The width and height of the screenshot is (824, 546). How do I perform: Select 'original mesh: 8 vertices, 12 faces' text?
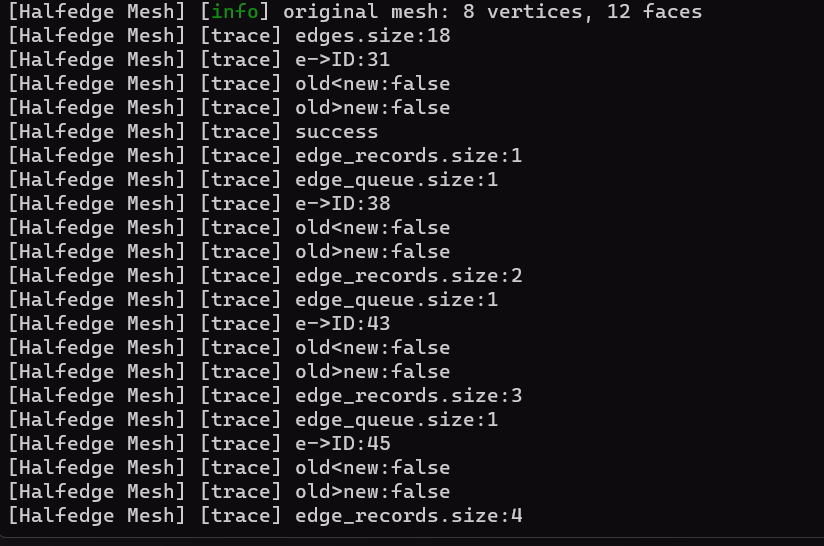click(492, 12)
